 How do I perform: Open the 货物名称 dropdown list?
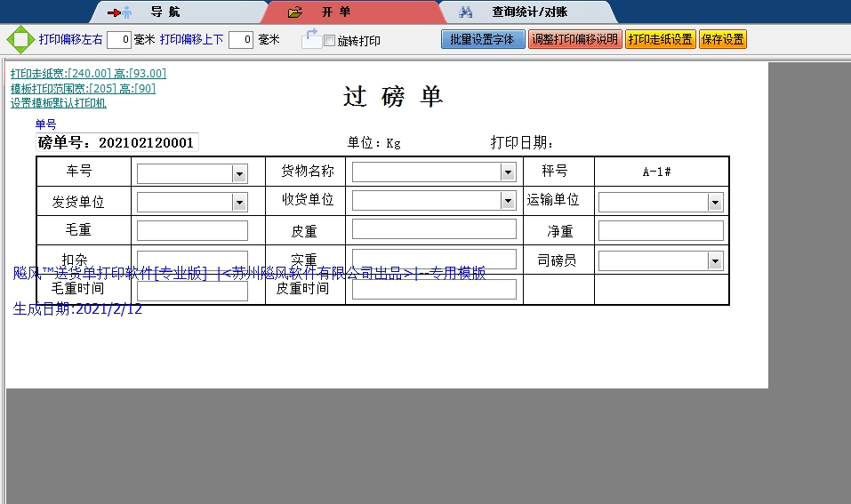coord(508,172)
